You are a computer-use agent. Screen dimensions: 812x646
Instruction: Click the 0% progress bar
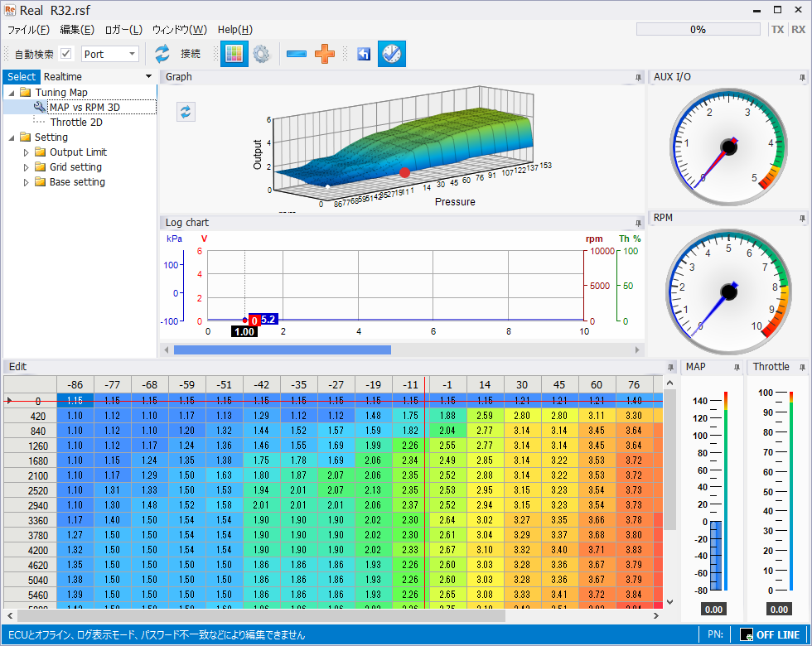click(x=698, y=30)
